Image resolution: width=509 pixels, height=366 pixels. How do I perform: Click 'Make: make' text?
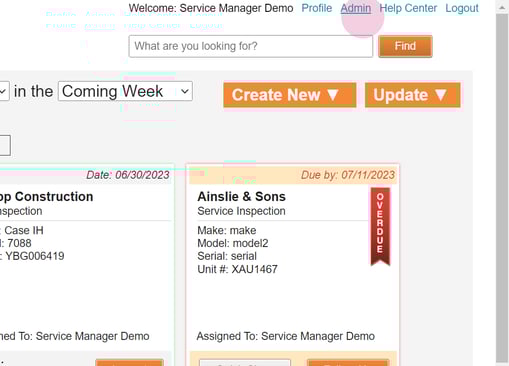pos(227,230)
